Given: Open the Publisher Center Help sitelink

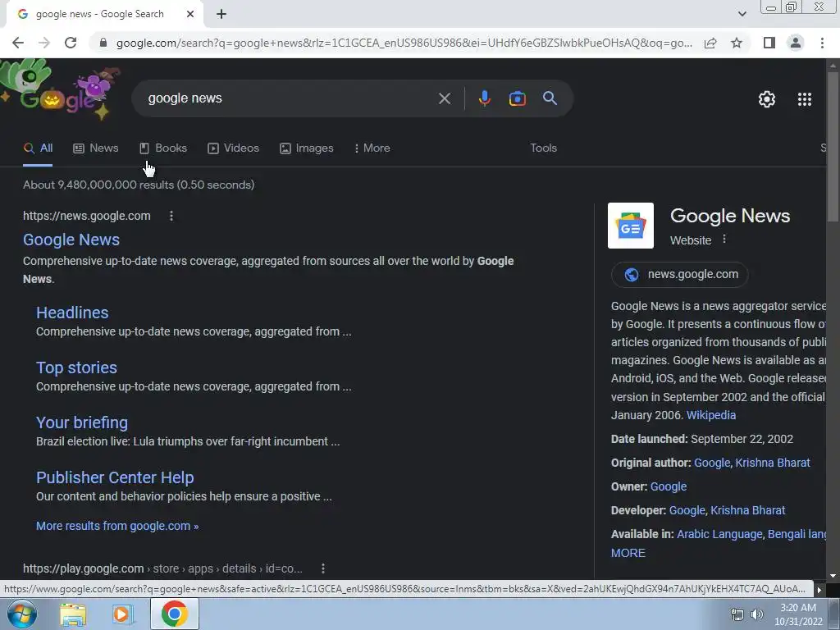Looking at the screenshot, I should coord(115,477).
